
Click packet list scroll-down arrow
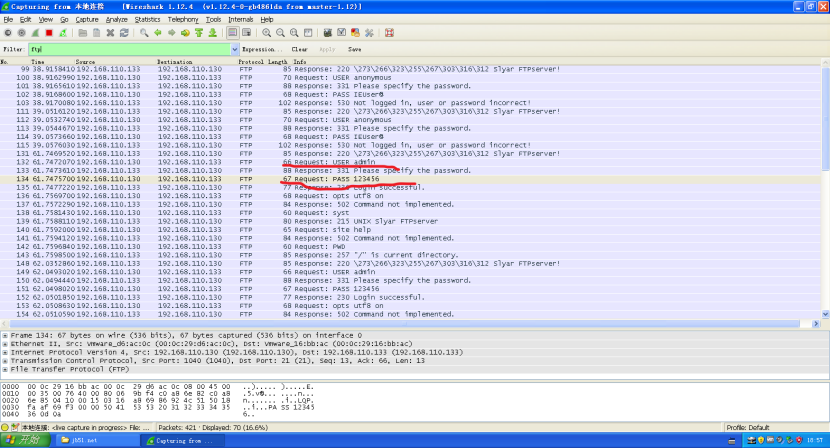pyautogui.click(x=825, y=314)
